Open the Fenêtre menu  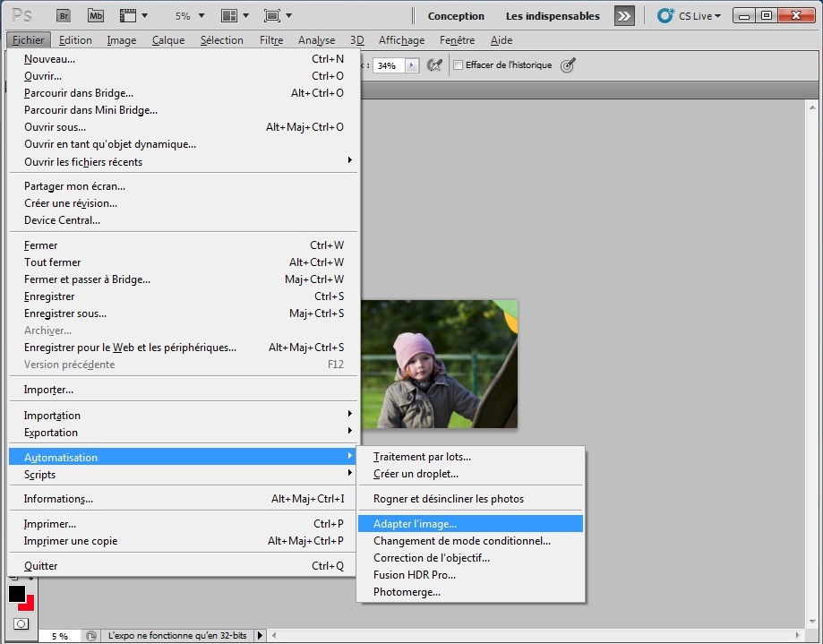coord(457,40)
